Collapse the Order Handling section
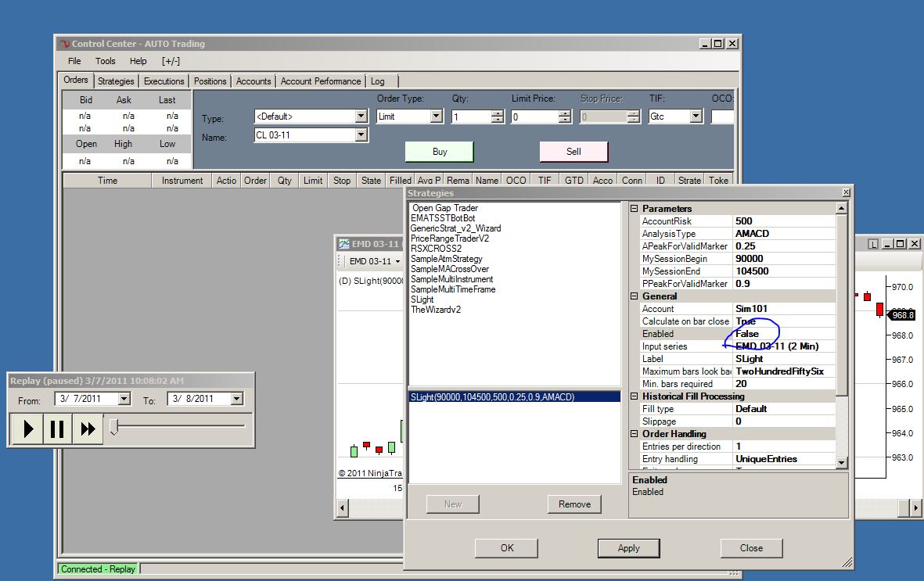 [634, 434]
